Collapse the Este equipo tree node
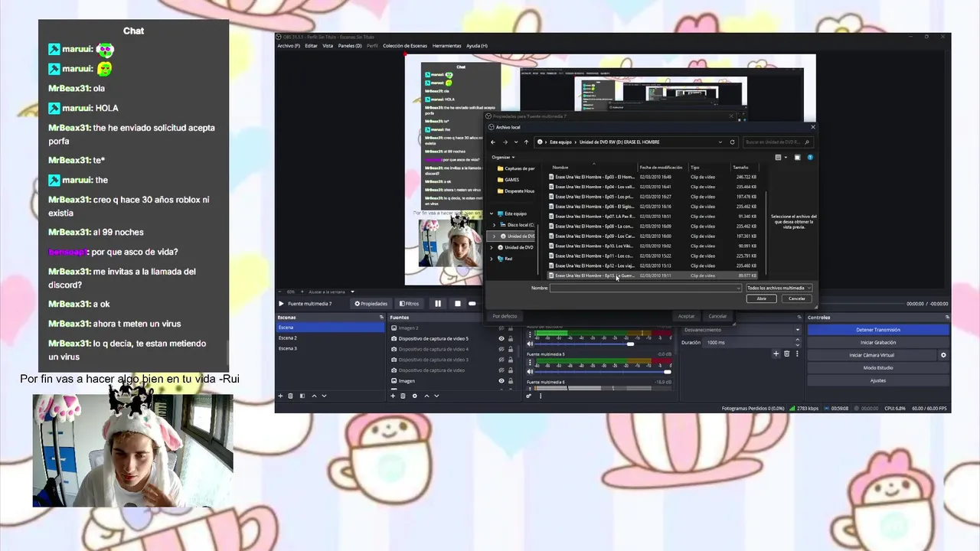Viewport: 980px width, 551px height. 492,214
